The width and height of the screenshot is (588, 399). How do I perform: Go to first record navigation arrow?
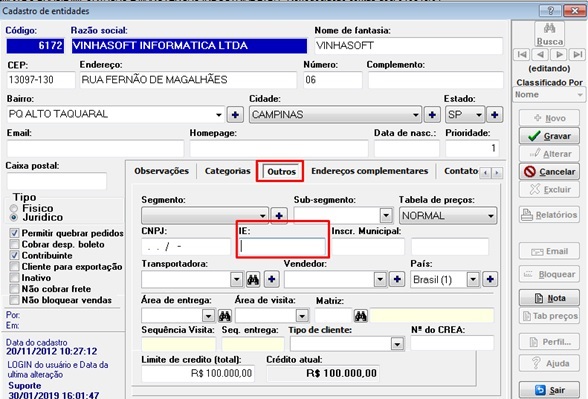coord(522,55)
